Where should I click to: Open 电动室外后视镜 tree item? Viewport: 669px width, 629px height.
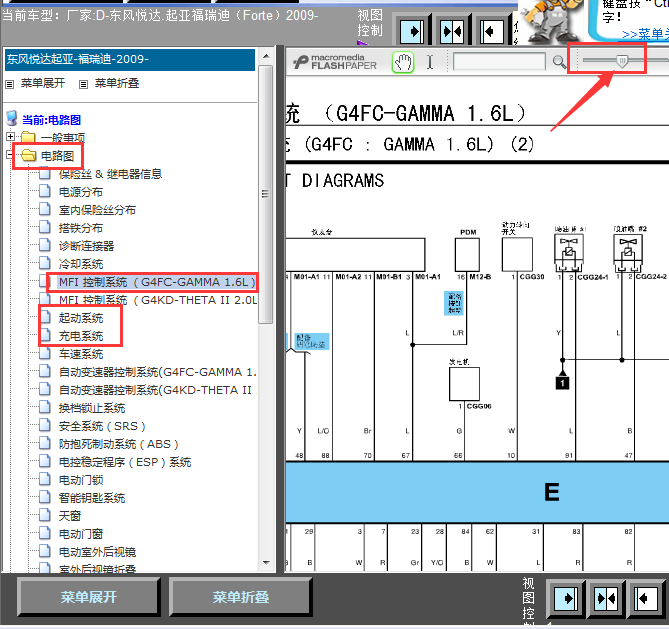[x=97, y=552]
